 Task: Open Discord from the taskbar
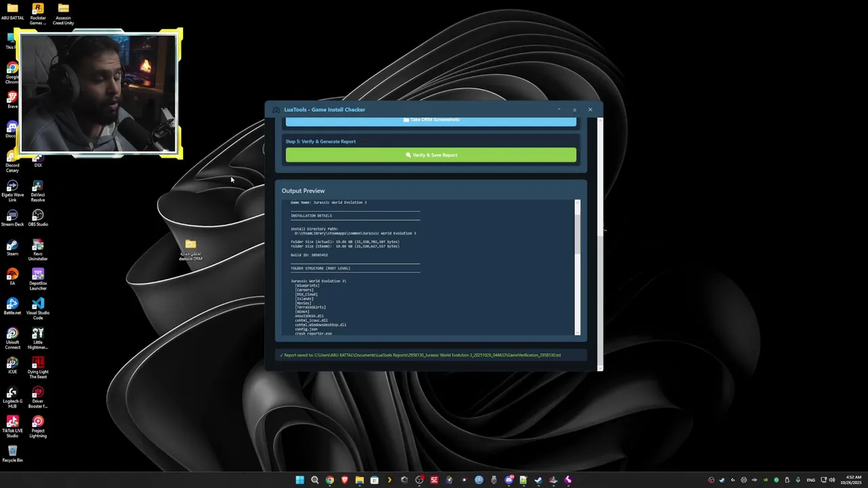coord(509,480)
